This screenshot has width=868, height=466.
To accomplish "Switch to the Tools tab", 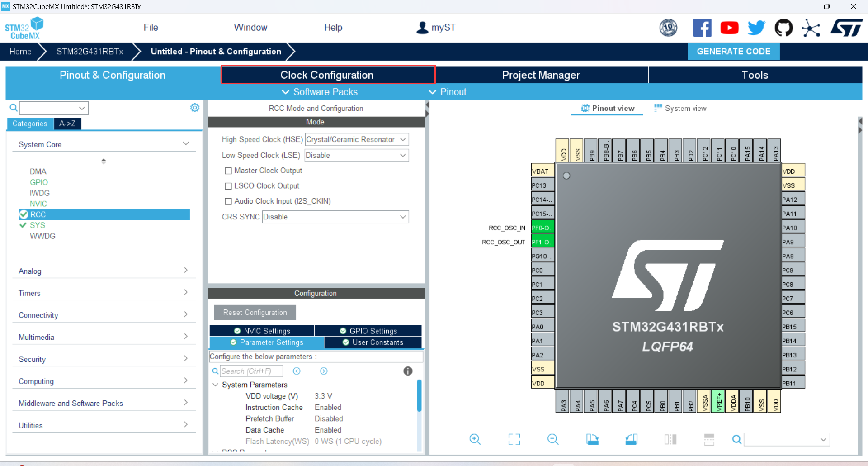I will (755, 75).
